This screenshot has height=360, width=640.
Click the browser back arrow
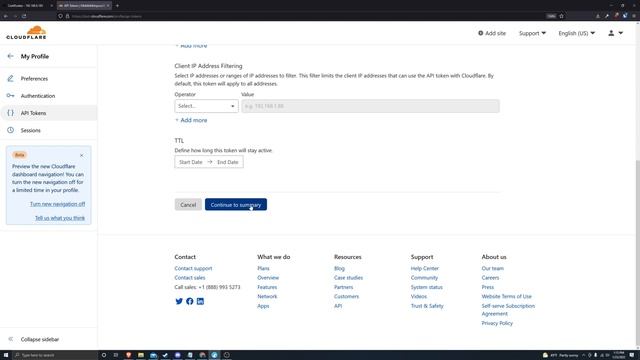tap(6, 16)
